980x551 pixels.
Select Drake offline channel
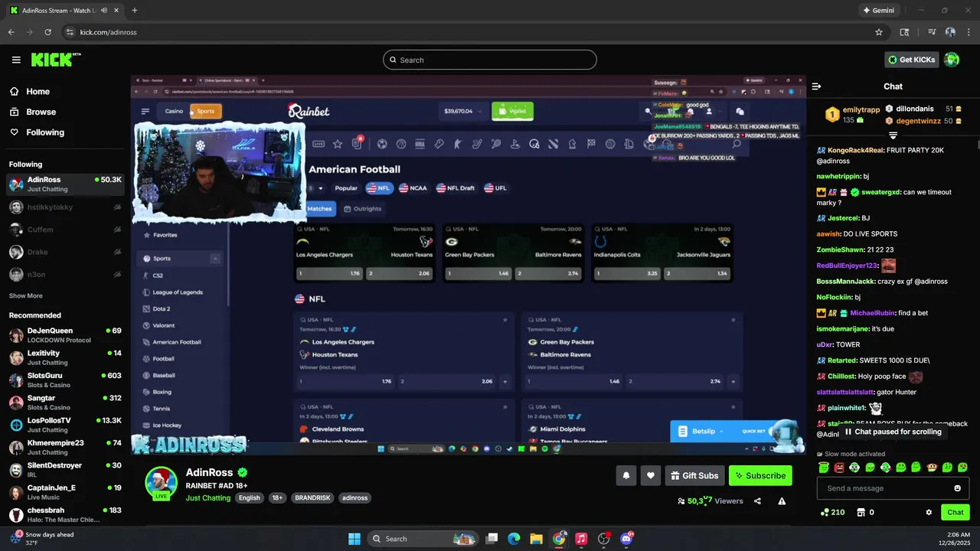coord(64,252)
